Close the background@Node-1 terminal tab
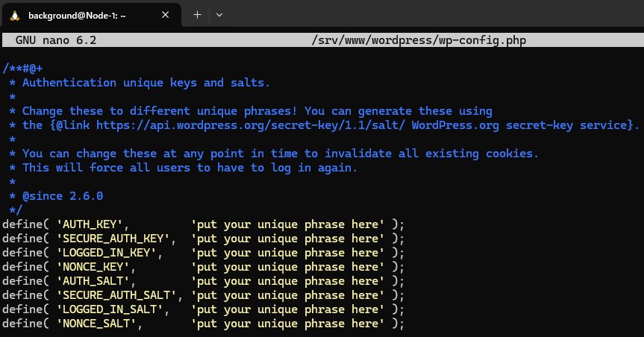Image resolution: width=644 pixels, height=337 pixels. pos(167,15)
